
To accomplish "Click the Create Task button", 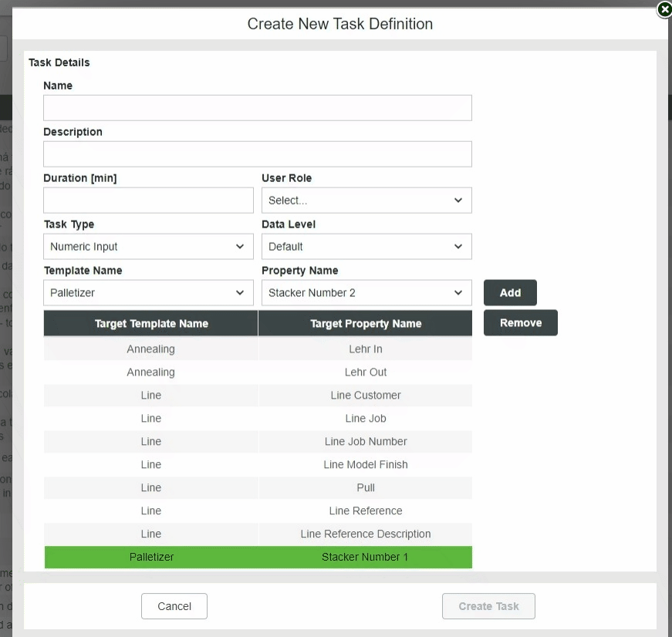I will 488,606.
